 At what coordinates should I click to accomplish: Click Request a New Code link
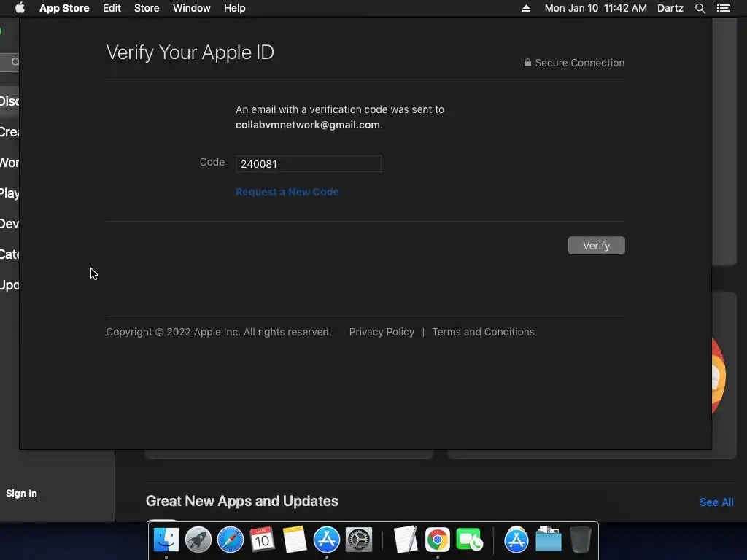tap(287, 192)
